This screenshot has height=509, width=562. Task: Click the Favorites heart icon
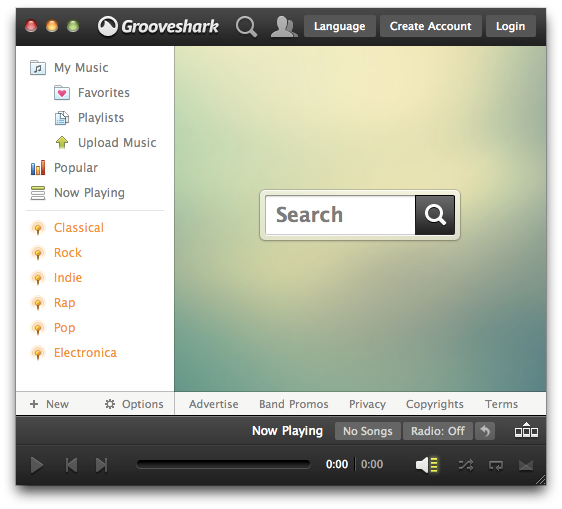pos(62,93)
